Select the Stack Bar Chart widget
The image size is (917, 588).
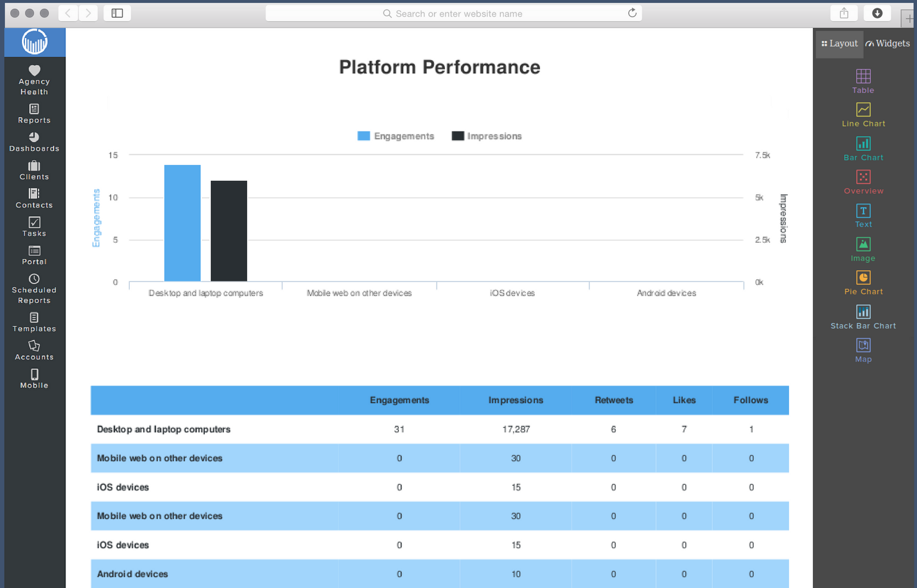click(863, 317)
